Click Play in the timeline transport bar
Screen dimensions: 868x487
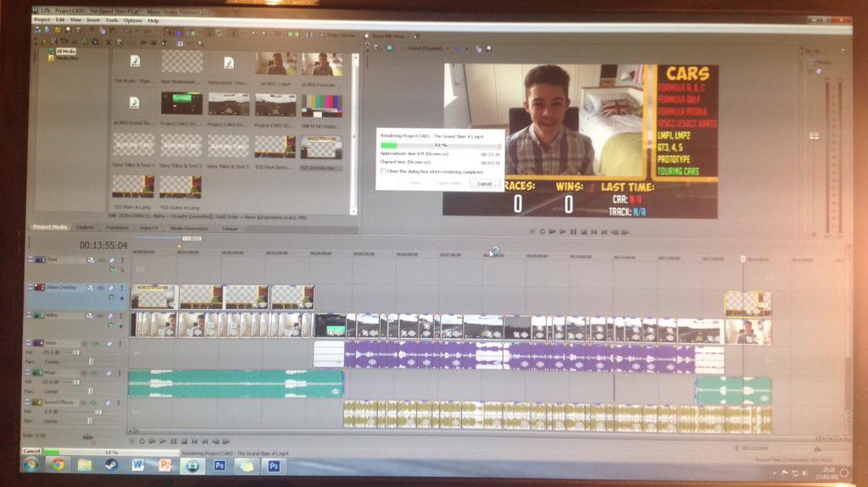pyautogui.click(x=163, y=441)
